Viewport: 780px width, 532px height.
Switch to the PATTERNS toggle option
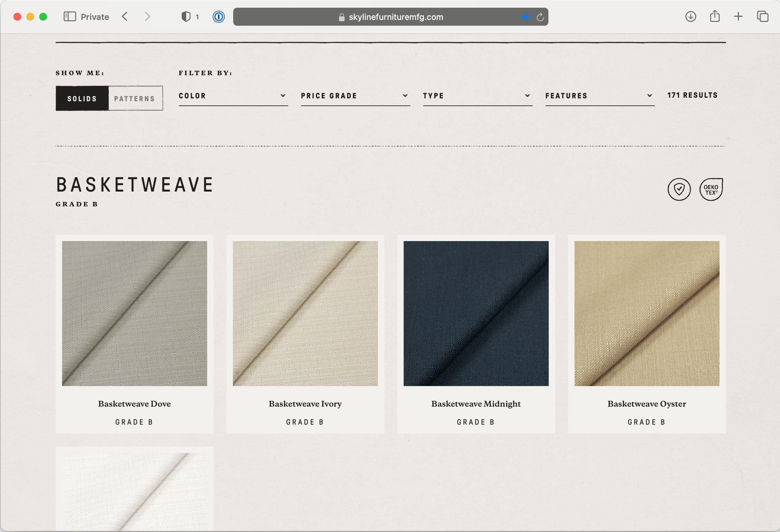[134, 98]
